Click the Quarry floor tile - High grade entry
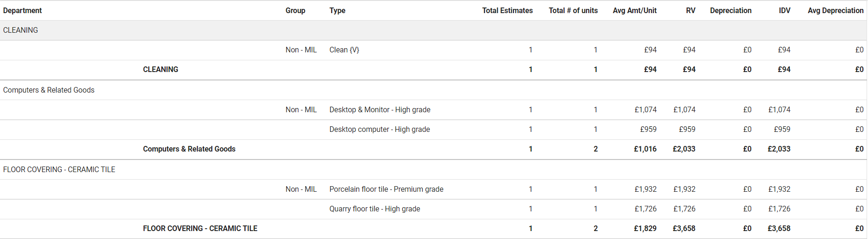 [x=375, y=209]
